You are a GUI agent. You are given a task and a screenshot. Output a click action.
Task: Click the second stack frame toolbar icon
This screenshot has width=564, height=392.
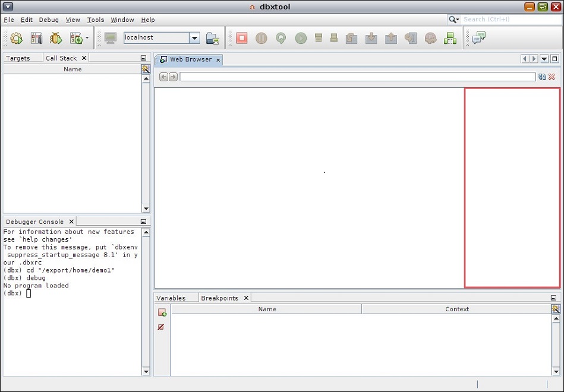tap(334, 38)
